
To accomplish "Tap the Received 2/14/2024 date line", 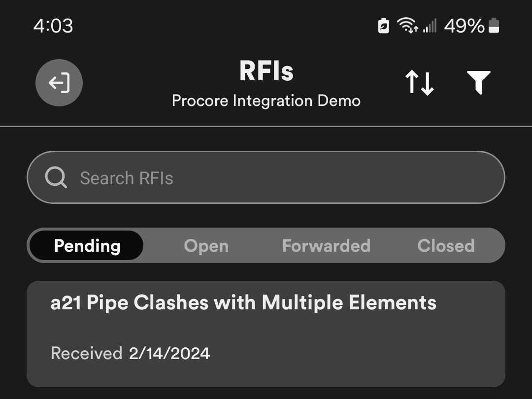I will tap(131, 353).
